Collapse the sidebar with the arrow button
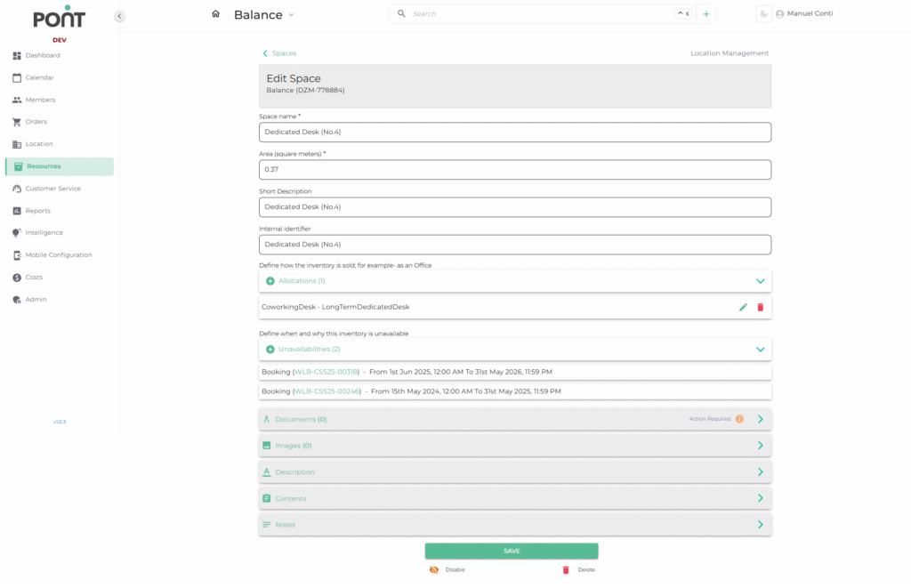Image resolution: width=911 pixels, height=588 pixels. pos(119,16)
